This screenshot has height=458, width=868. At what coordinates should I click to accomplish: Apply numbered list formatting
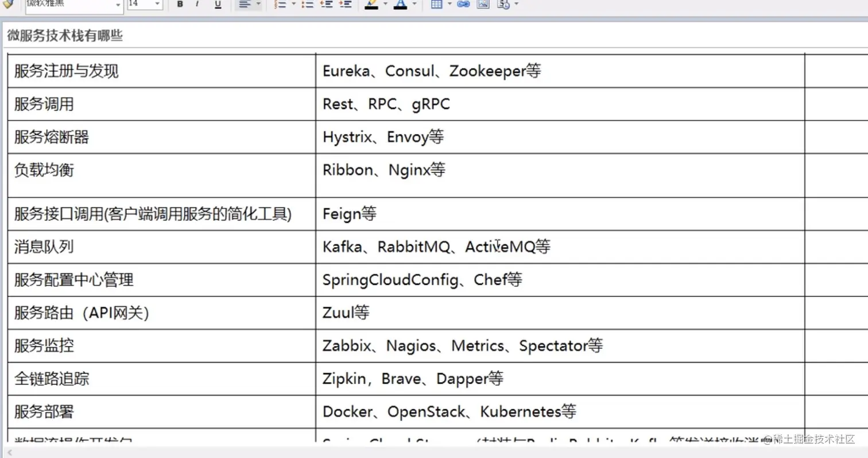(280, 5)
